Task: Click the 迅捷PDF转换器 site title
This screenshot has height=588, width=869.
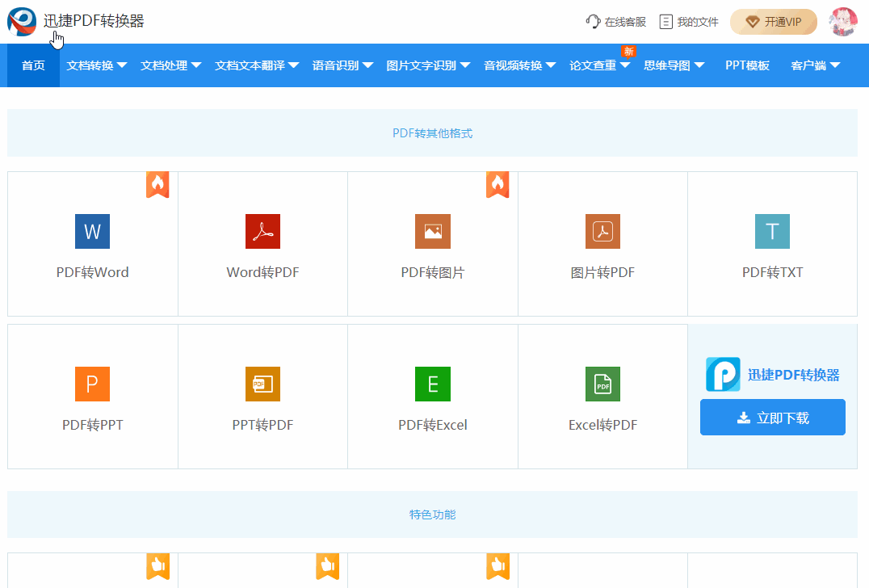Action: tap(94, 21)
